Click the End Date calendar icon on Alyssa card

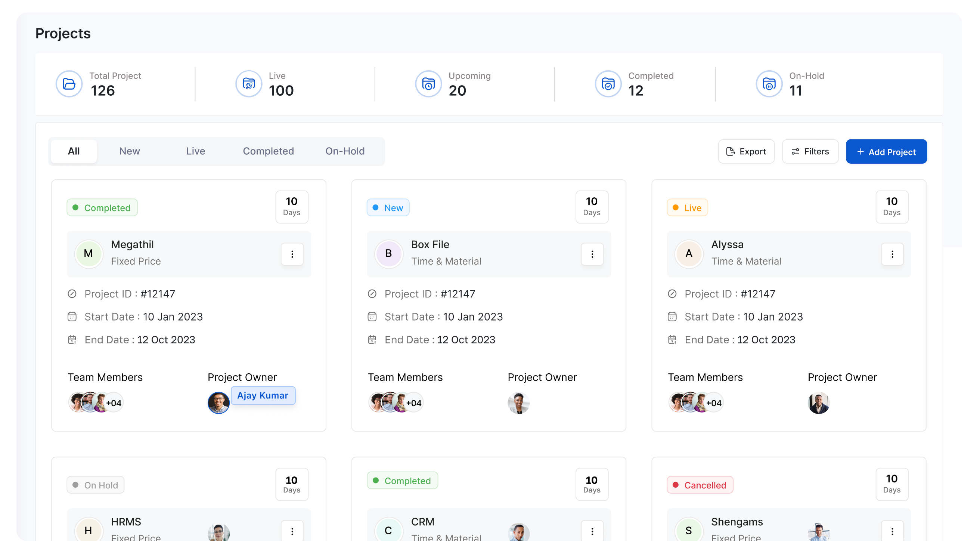[672, 340]
